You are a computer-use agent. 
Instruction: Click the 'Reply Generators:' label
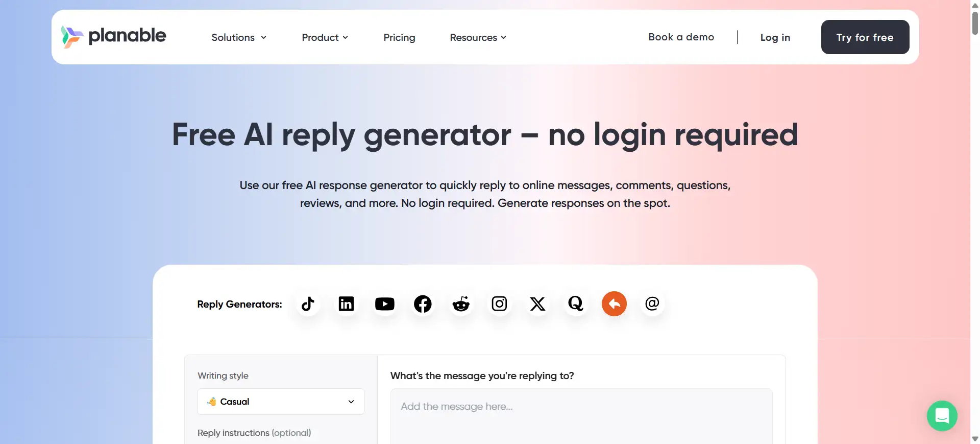(x=239, y=304)
